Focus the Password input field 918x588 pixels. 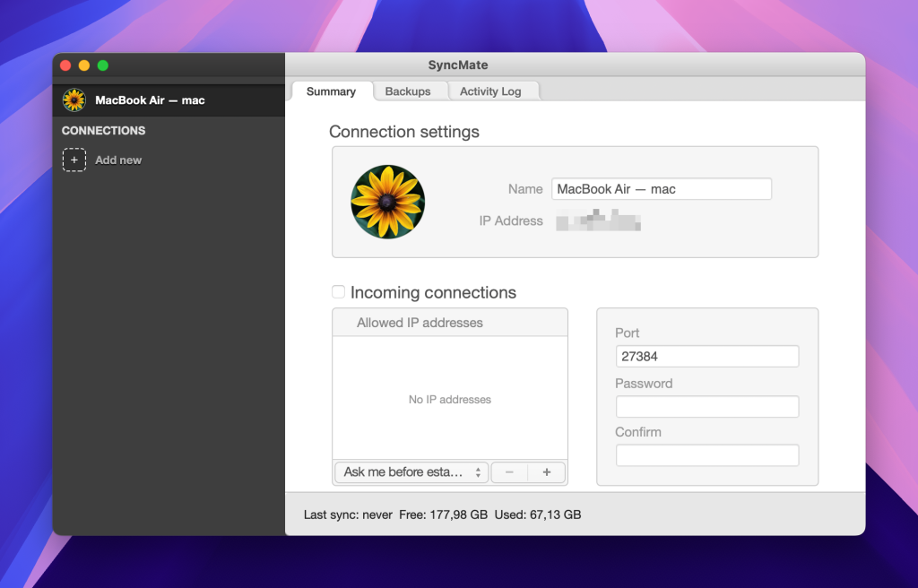point(707,406)
